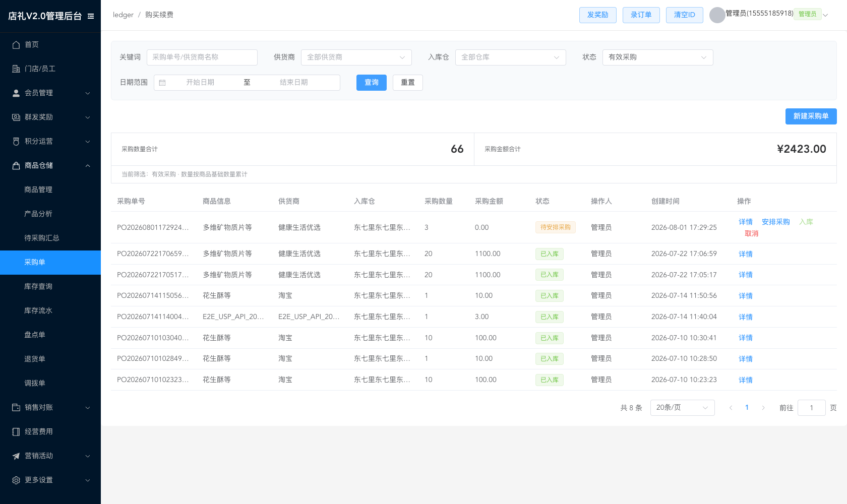Screen dimensions: 847x504
Task: Click the gray user avatar
Action: point(717,15)
